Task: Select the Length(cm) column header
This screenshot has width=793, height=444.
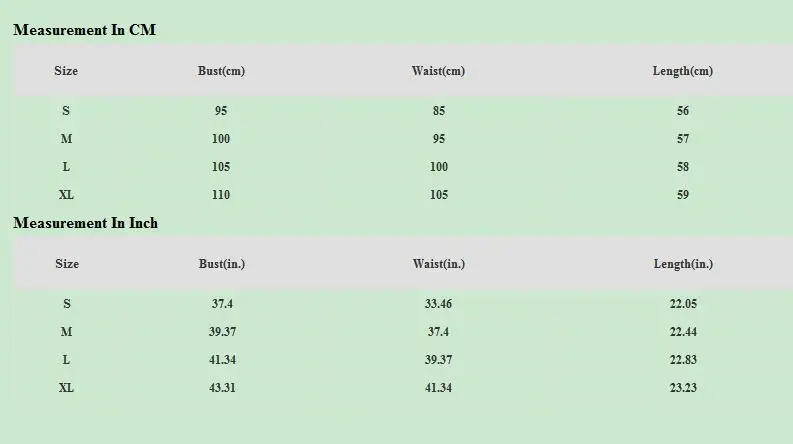Action: tap(683, 71)
